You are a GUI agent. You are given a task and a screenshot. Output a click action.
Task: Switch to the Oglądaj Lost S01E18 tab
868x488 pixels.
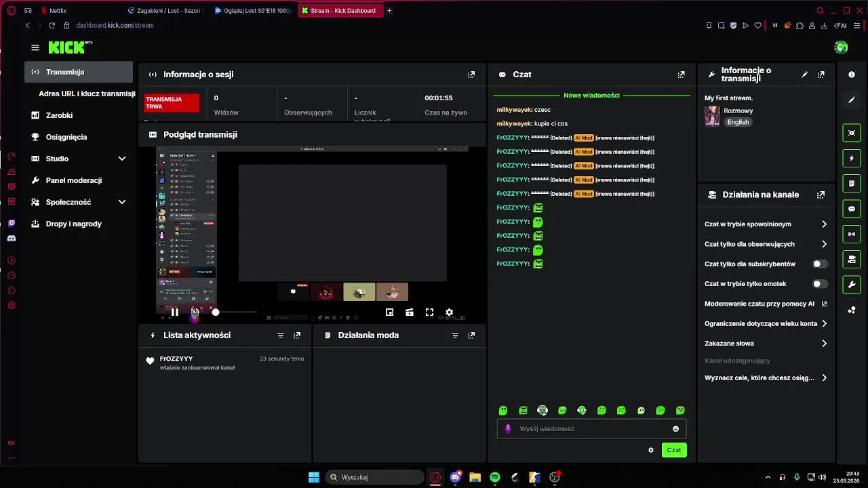(252, 11)
